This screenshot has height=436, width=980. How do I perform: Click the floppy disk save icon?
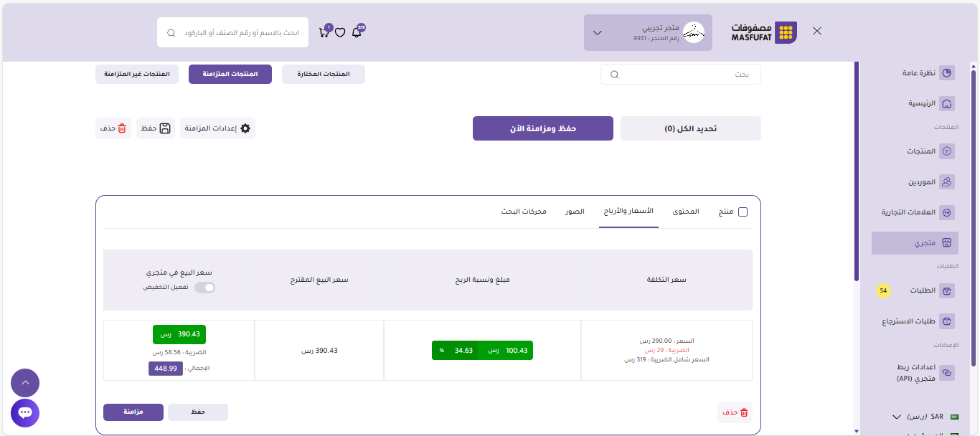(x=165, y=128)
